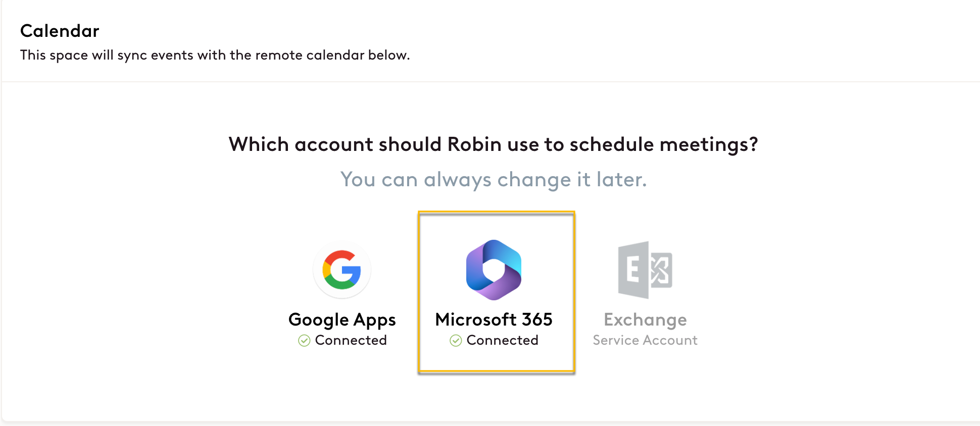This screenshot has width=980, height=426.
Task: Select the Google Apps label
Action: pos(342,320)
